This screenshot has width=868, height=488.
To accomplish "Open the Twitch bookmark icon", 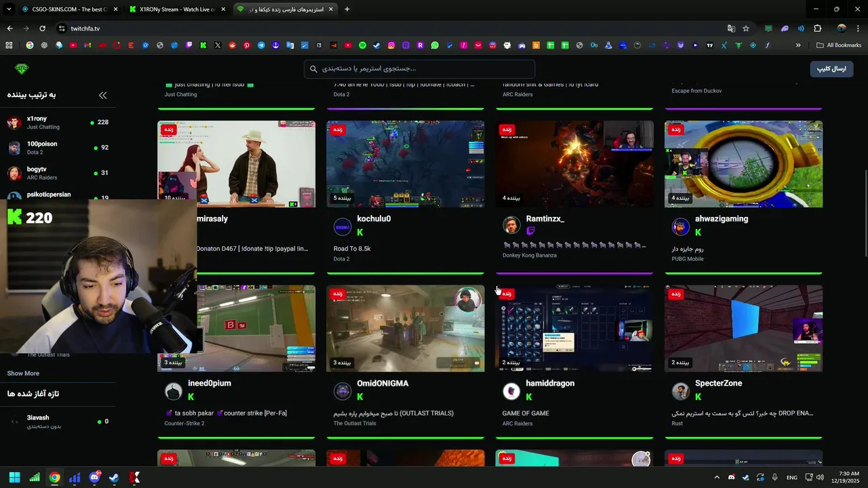I will 189,45.
